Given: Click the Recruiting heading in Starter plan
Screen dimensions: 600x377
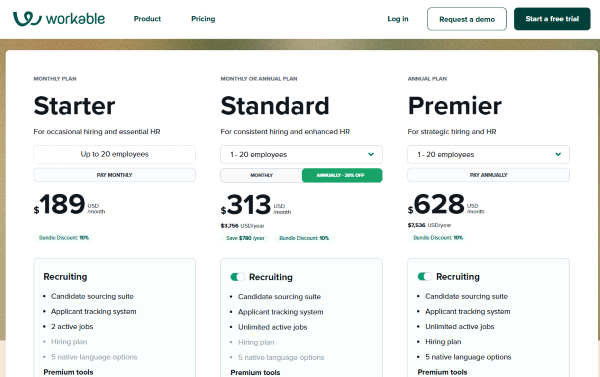Looking at the screenshot, I should tap(65, 277).
